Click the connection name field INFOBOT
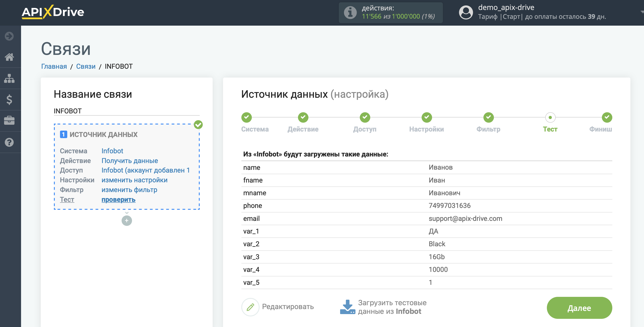644x327 pixels. 127,111
